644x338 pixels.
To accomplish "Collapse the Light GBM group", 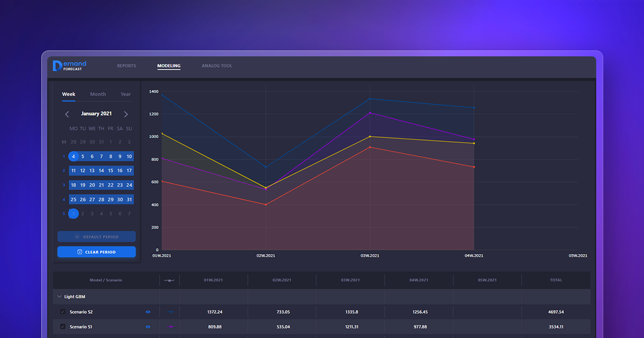I will (59, 297).
